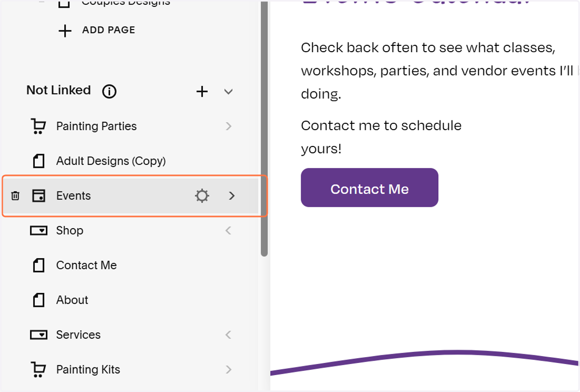Screen dimensions: 580x392
Task: Expand the Painting Kits chevron
Action: [229, 370]
